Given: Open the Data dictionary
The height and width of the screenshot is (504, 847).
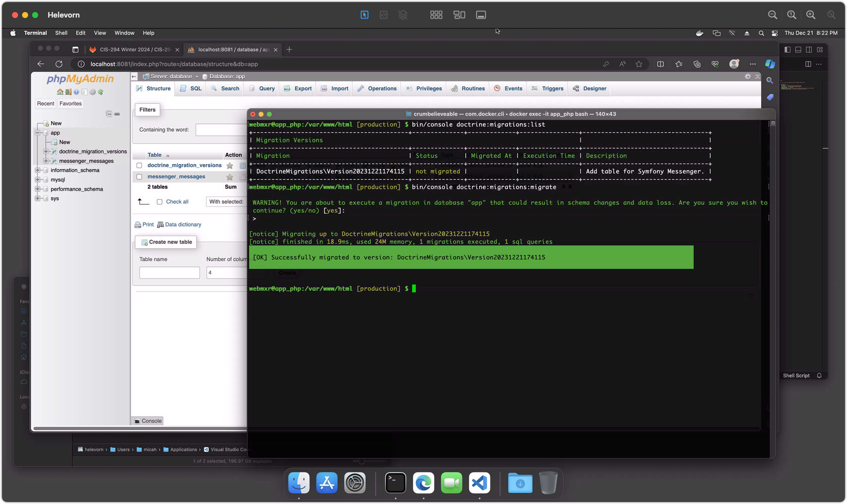Looking at the screenshot, I should [183, 224].
